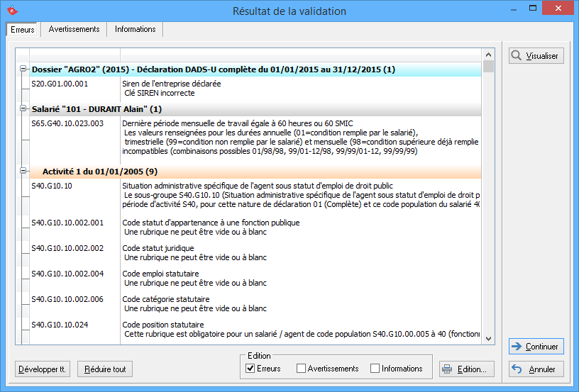Open the Informations tab
The height and width of the screenshot is (392, 579).
coord(135,29)
